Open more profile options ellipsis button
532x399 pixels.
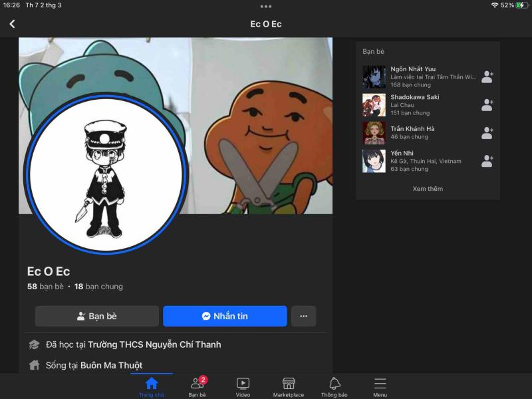304,317
